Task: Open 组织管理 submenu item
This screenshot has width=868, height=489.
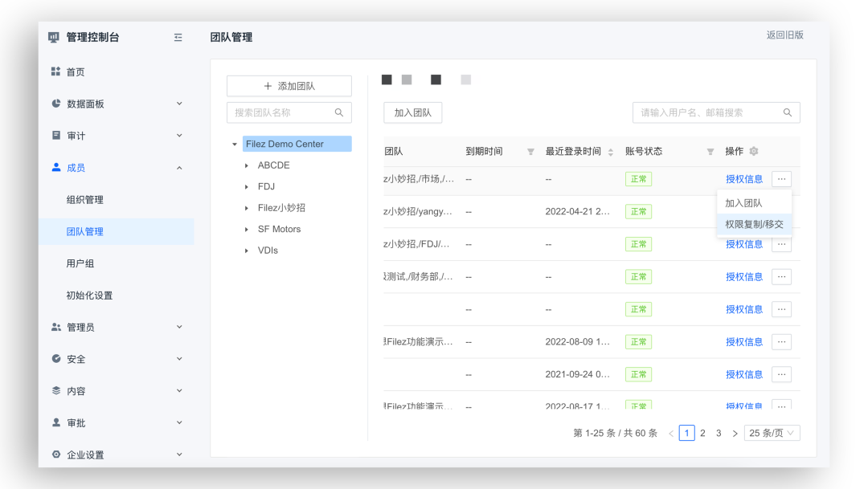Action: pyautogui.click(x=84, y=200)
